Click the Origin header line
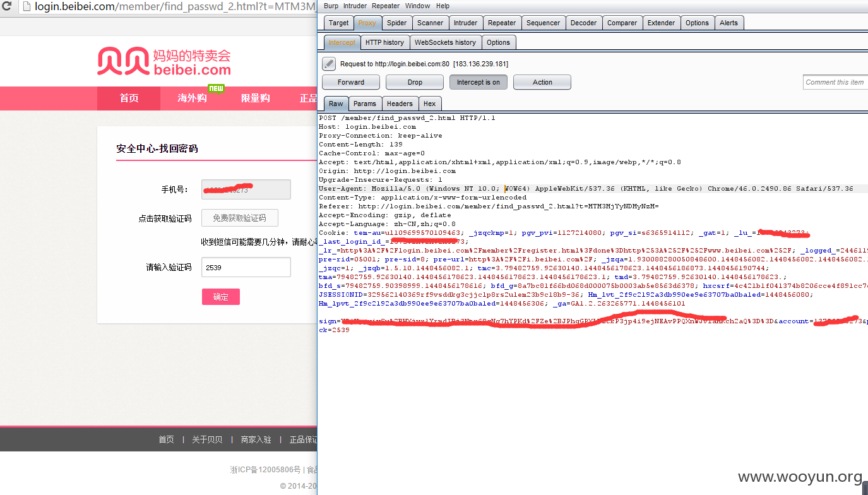The height and width of the screenshot is (495, 868). (x=387, y=171)
